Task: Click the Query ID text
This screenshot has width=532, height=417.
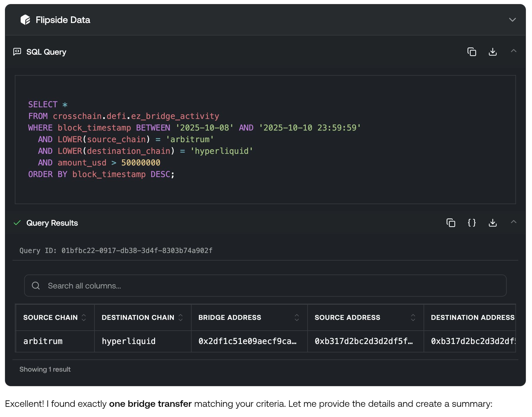Action: click(116, 250)
